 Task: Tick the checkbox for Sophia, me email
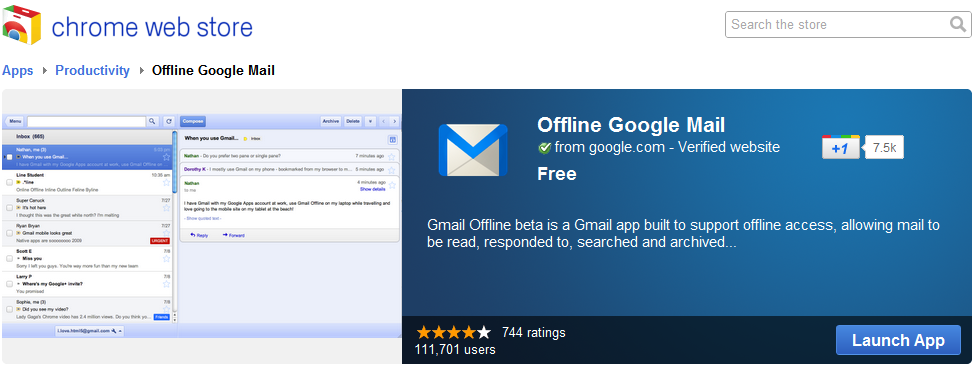pos(9,309)
